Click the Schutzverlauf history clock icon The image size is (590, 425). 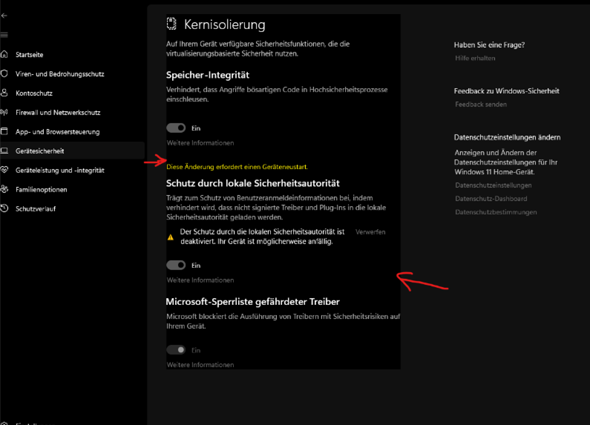[4, 208]
